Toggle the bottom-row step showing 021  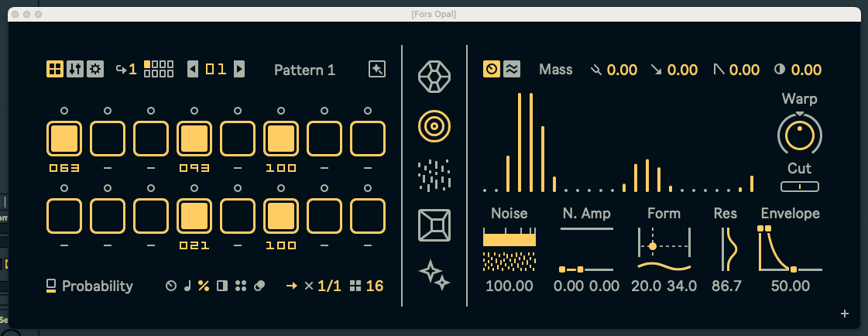pos(194,216)
